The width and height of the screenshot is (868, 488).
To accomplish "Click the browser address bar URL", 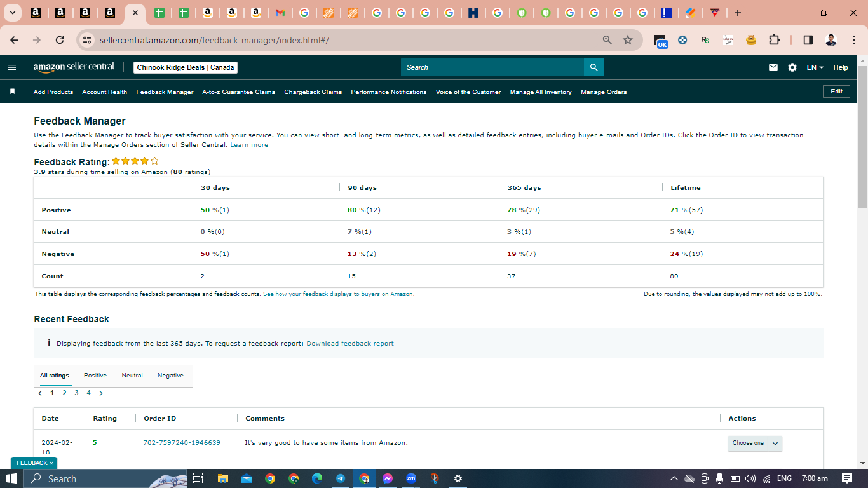I will pyautogui.click(x=214, y=40).
